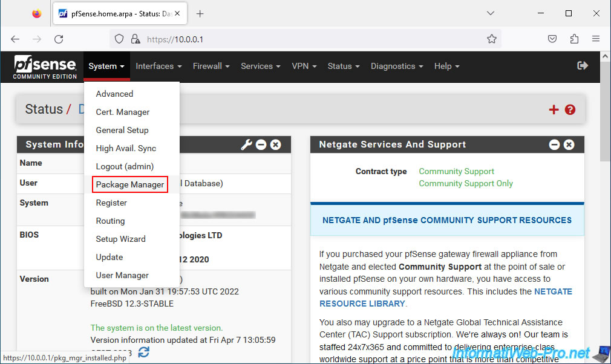Open Package Manager from System menu
611x364 pixels.
pos(129,184)
